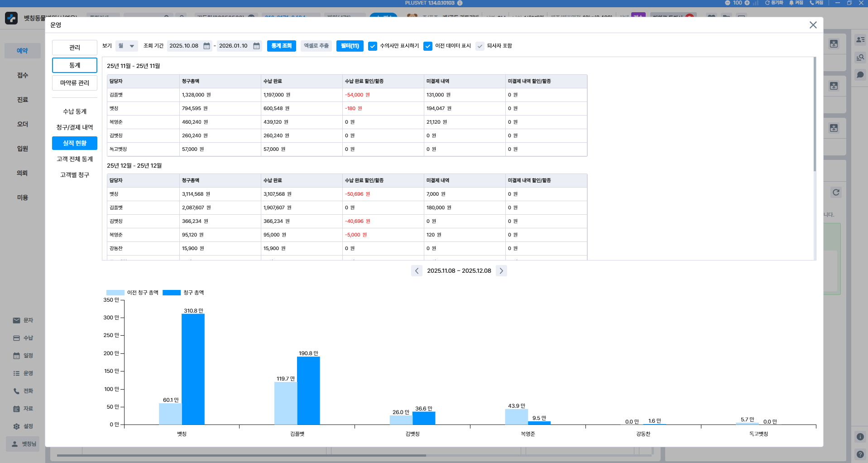Click the notification bell icon
This screenshot has width=868, height=463.
(x=791, y=3)
